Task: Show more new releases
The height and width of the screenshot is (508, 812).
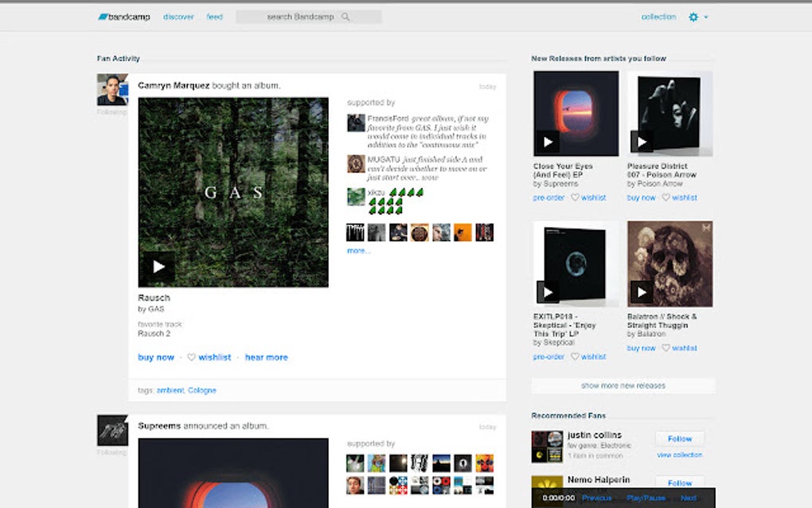Action: pyautogui.click(x=622, y=385)
